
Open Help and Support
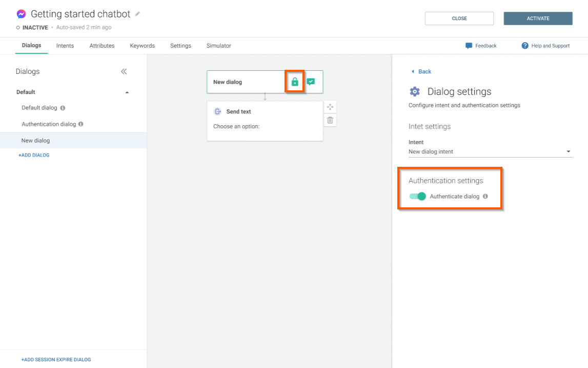point(545,46)
